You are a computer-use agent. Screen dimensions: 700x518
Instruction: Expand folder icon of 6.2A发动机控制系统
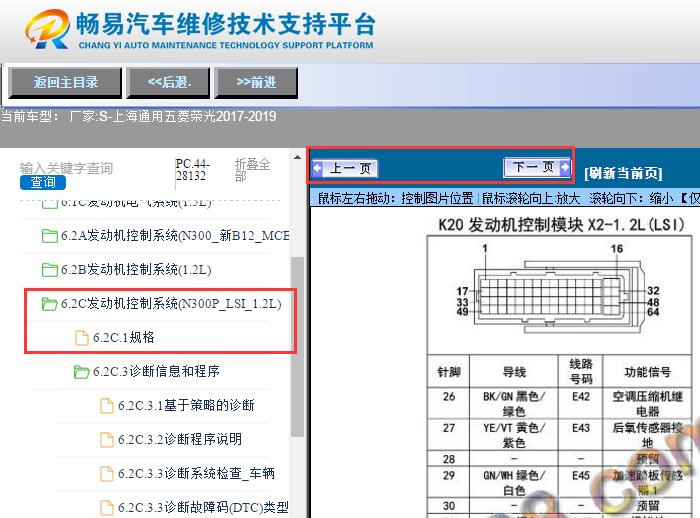click(x=50, y=235)
